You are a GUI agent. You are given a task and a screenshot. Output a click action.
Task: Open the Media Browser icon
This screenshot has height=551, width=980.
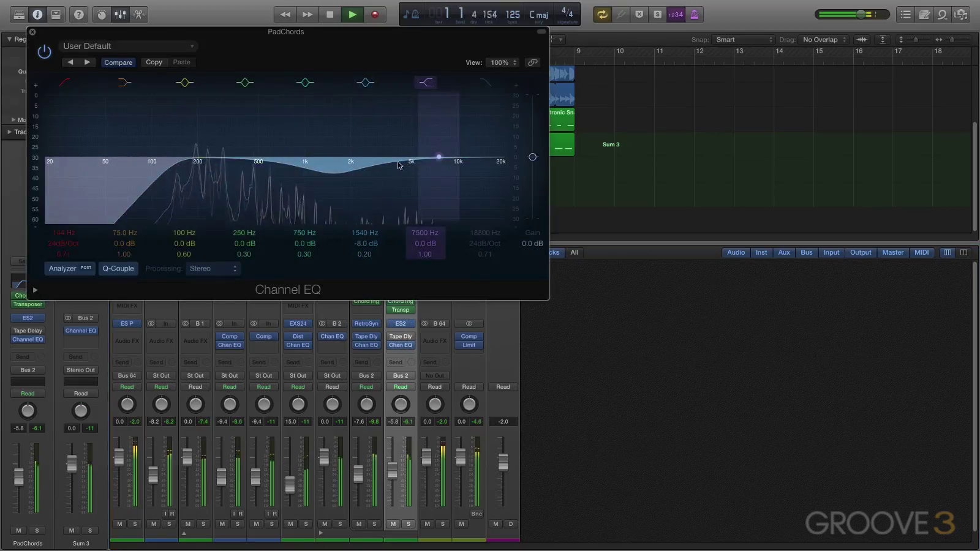[962, 14]
